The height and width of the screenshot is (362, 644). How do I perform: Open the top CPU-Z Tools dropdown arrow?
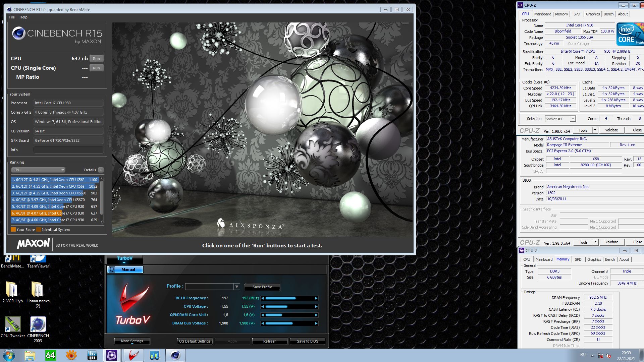coord(595,130)
